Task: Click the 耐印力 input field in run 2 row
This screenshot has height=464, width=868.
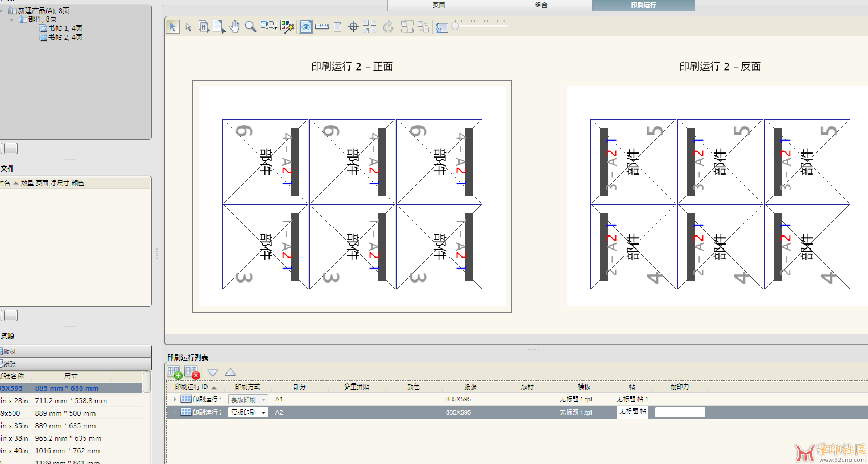Action: (x=680, y=412)
